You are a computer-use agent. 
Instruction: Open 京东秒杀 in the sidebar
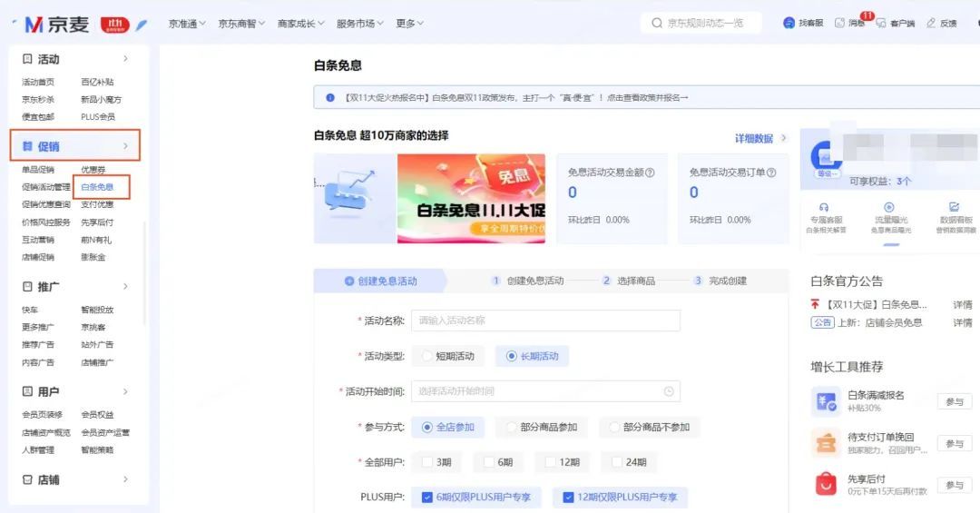tap(38, 100)
